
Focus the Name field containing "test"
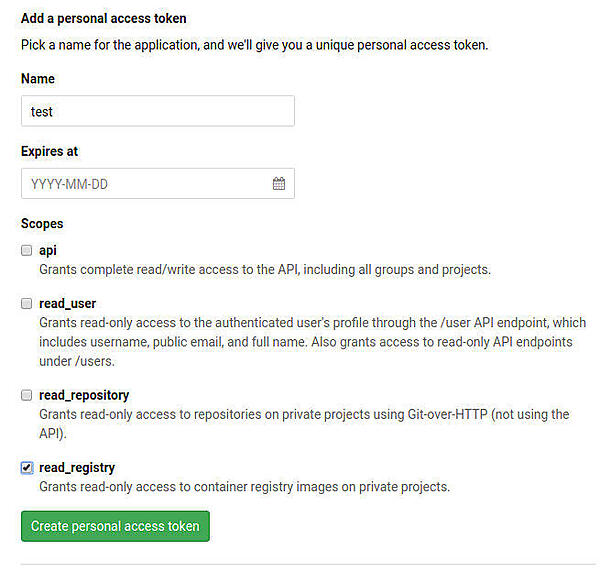point(157,111)
